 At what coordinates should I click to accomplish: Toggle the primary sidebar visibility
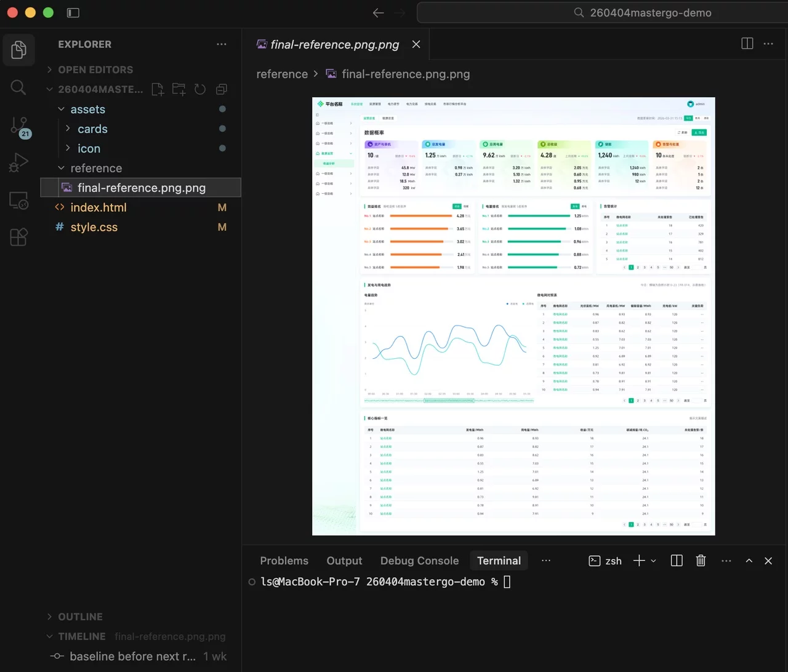[x=73, y=12]
